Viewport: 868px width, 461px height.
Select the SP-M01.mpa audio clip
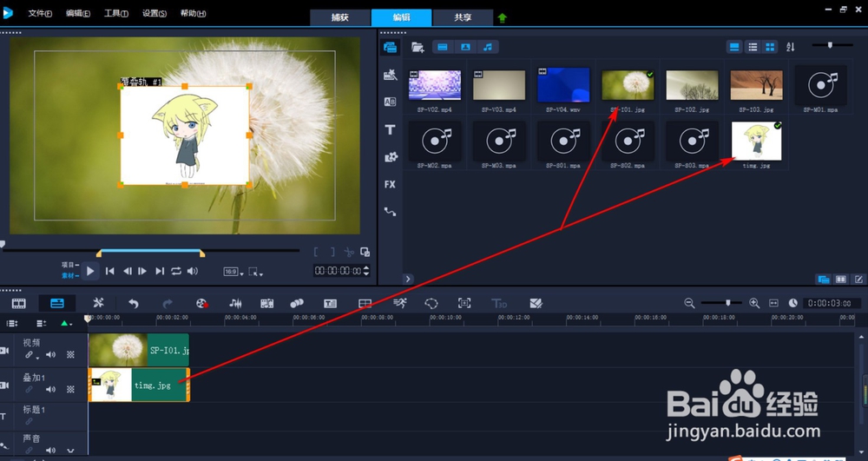tap(820, 85)
